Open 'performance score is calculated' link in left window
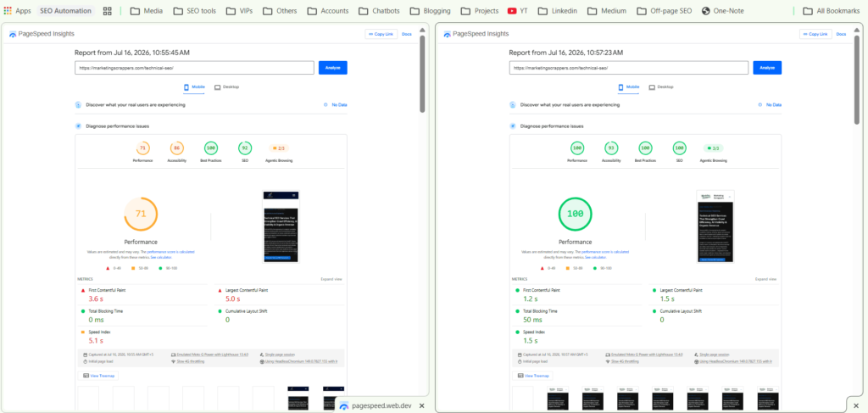Viewport: 868px width, 413px height. click(170, 252)
